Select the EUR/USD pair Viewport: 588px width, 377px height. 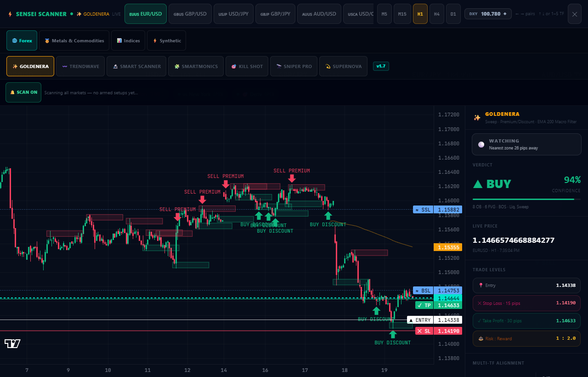(145, 14)
